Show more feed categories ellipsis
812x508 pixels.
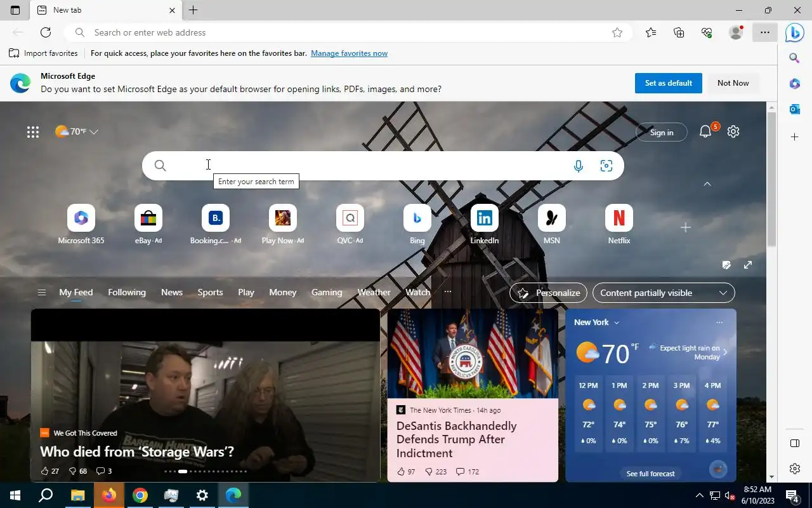coord(448,292)
